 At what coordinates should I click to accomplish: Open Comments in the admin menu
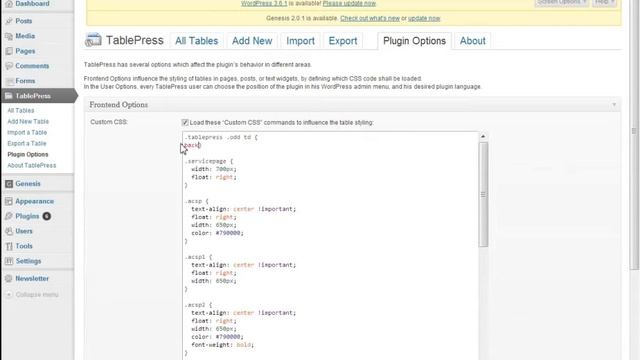(x=32, y=66)
